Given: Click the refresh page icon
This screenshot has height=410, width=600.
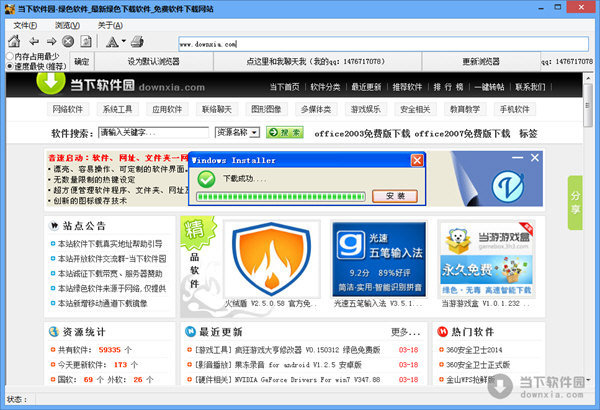Looking at the screenshot, I should pyautogui.click(x=86, y=41).
